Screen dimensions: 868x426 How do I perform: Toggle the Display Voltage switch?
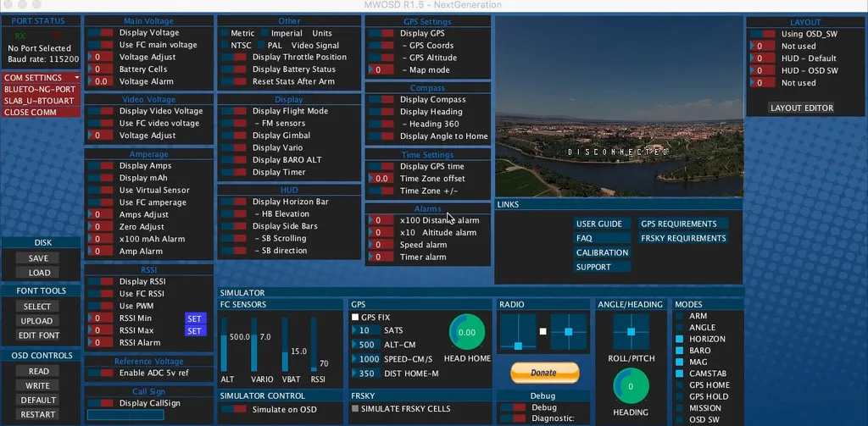coord(100,33)
